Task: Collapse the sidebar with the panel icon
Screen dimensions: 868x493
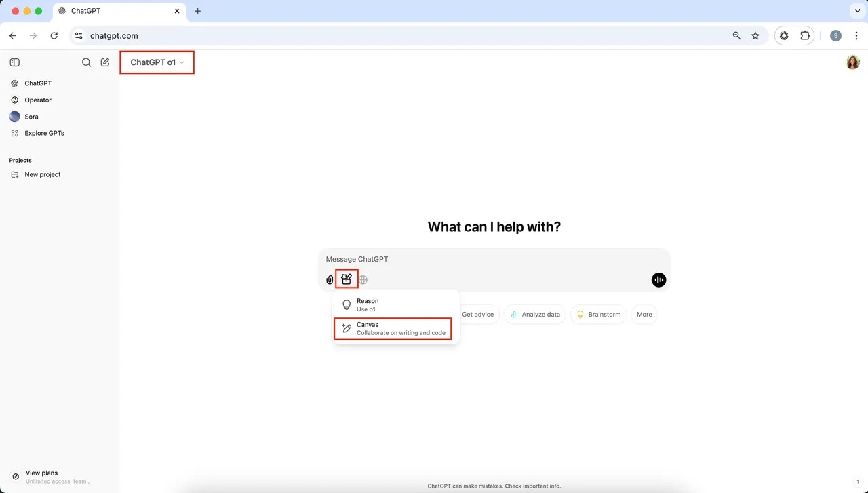Action: coord(15,62)
